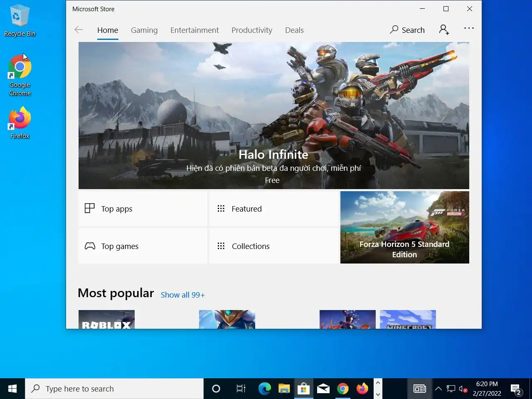This screenshot has height=399, width=532.
Task: Open Firefox from the taskbar
Action: coord(362,389)
